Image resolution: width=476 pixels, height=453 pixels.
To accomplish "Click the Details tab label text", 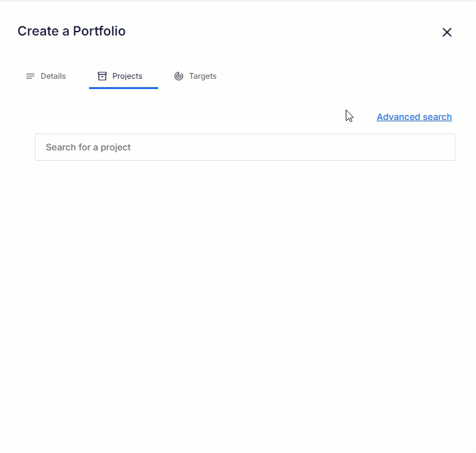I will [x=53, y=76].
